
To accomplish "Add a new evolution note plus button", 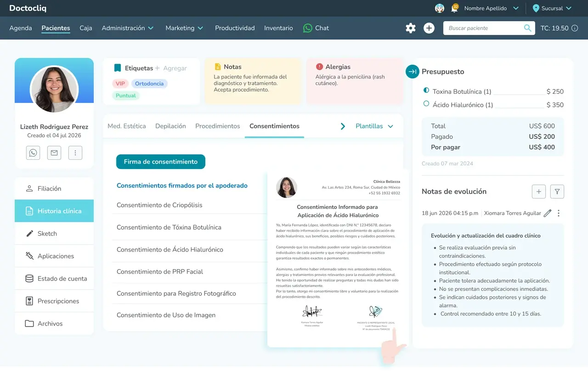I will 539,192.
